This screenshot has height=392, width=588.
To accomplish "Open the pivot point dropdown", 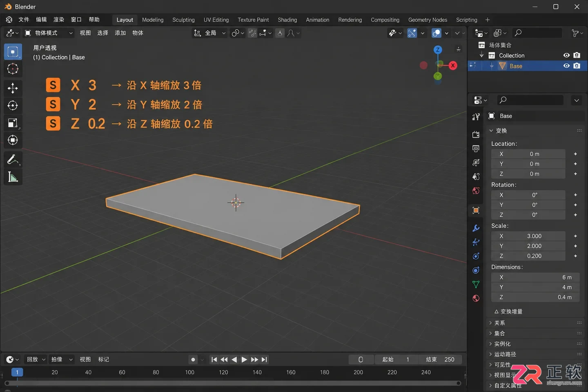I will pos(238,33).
